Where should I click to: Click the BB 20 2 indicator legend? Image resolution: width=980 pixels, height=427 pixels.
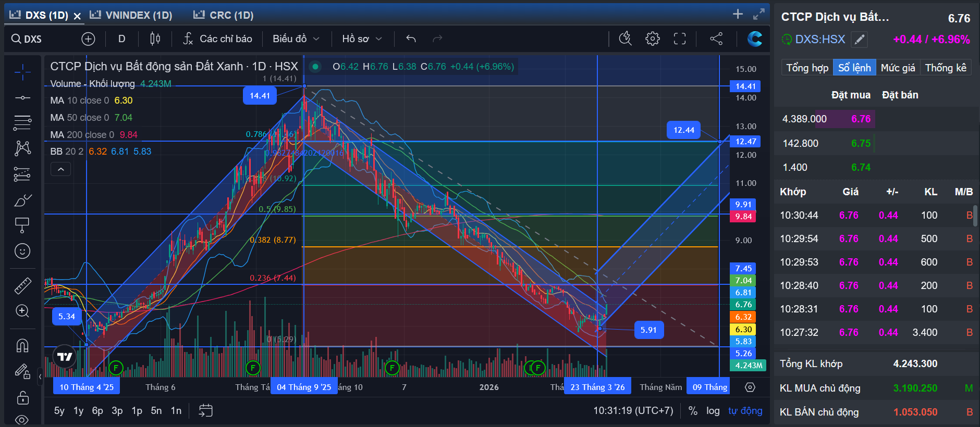click(x=101, y=152)
